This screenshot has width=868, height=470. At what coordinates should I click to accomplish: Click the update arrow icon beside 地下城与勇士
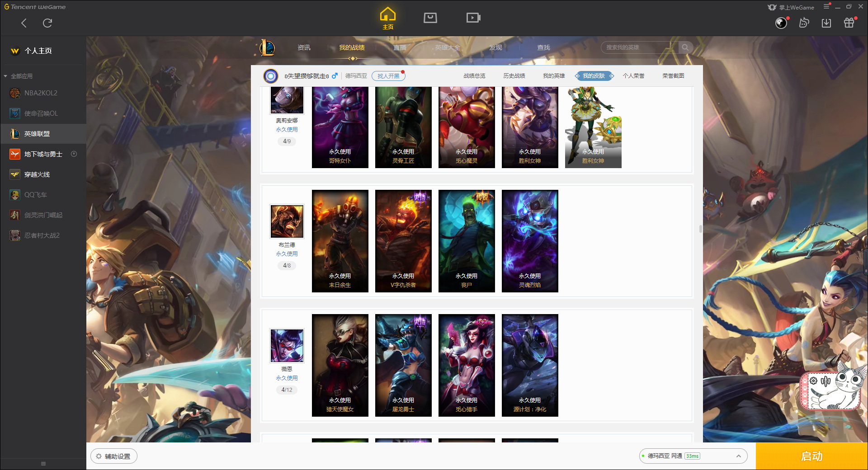coord(74,154)
